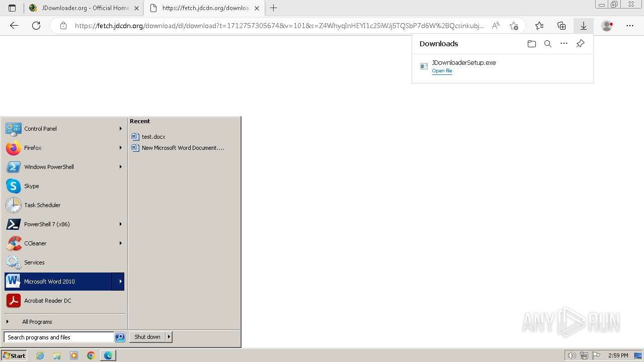Toggle the Downloads toolbar button
Image resolution: width=644 pixels, height=362 pixels.
point(584,26)
